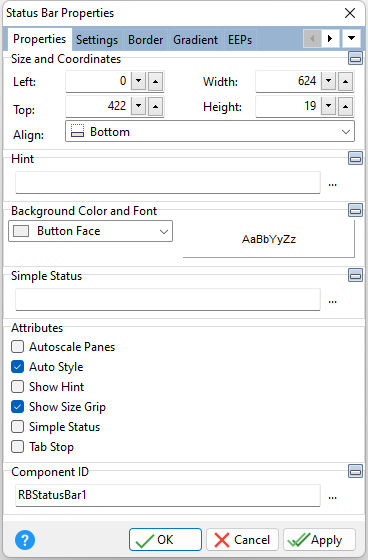Enable the Autoscale Panes checkbox
The image size is (368, 560).
(18, 346)
